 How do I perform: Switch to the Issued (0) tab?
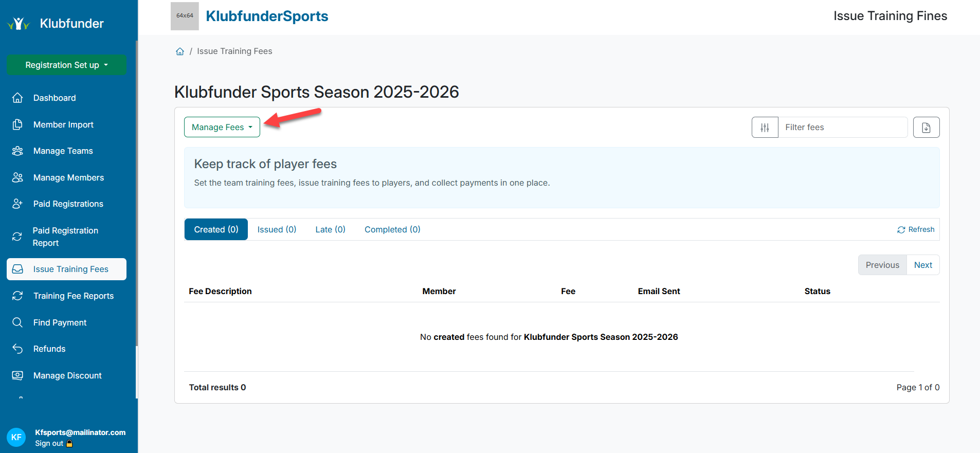277,230
